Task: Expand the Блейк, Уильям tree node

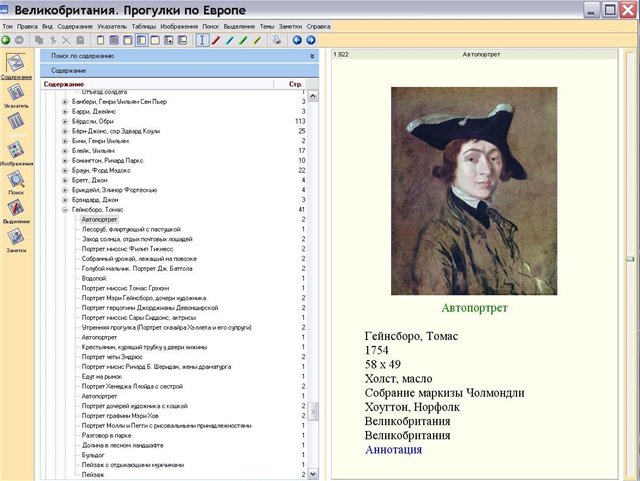Action: pyautogui.click(x=65, y=150)
